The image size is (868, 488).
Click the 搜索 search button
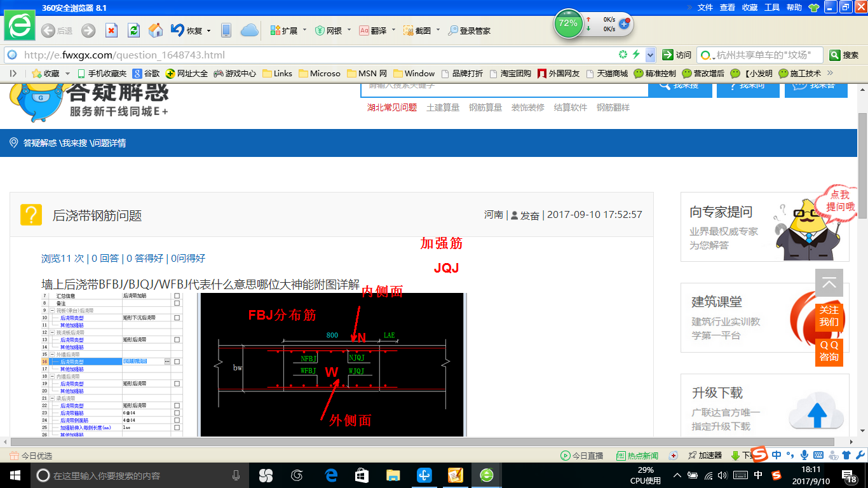844,55
